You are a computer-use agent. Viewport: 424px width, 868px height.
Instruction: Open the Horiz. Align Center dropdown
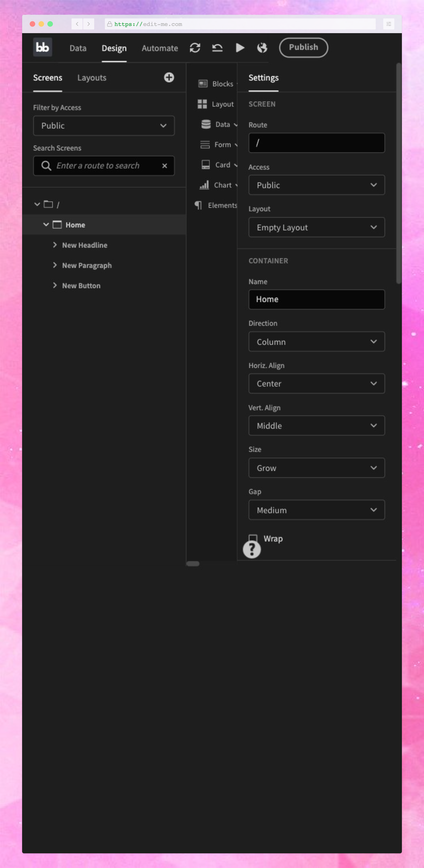[x=316, y=383]
